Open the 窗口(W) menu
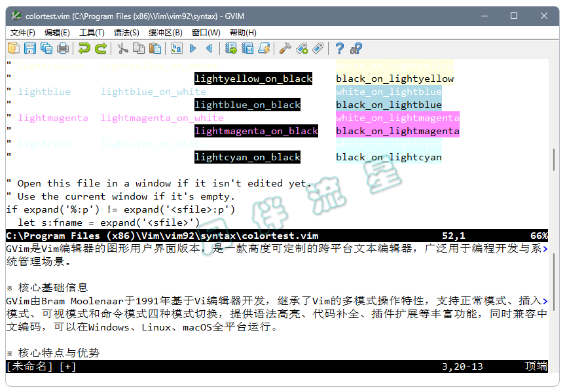 coord(206,33)
